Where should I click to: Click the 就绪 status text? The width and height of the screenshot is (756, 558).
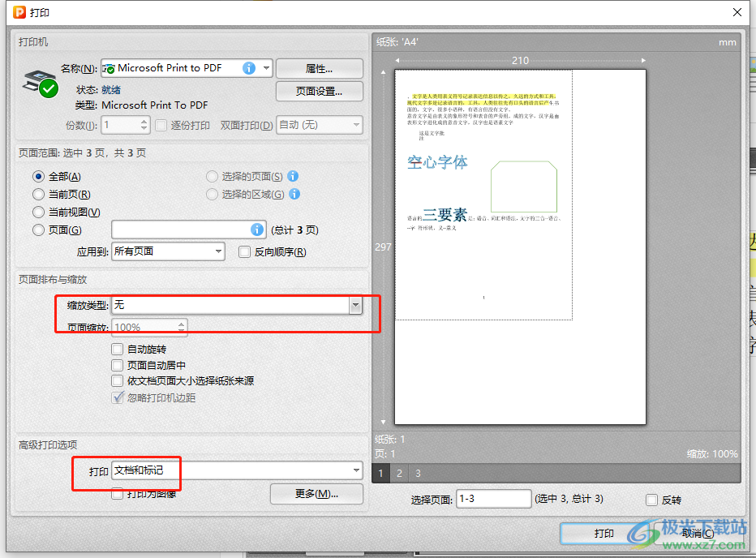pos(111,90)
